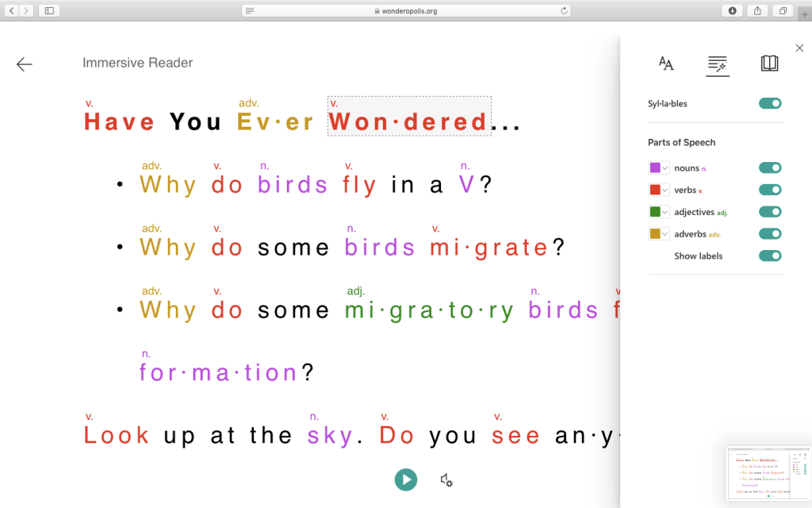Toggle Syllables switch off
This screenshot has width=812, height=508.
pos(769,103)
